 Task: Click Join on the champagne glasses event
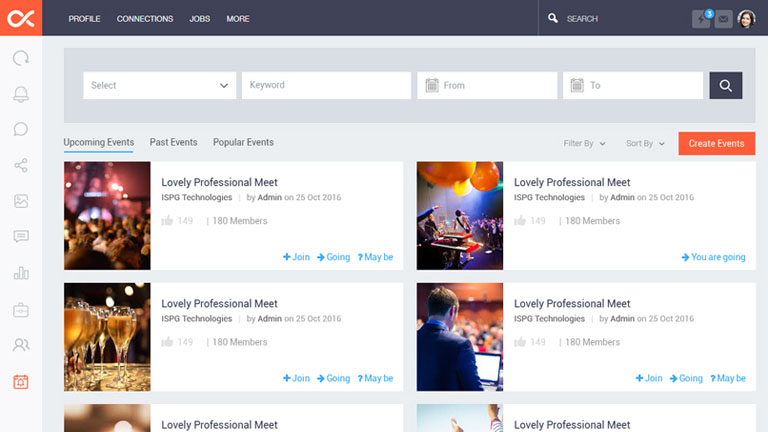pyautogui.click(x=296, y=378)
